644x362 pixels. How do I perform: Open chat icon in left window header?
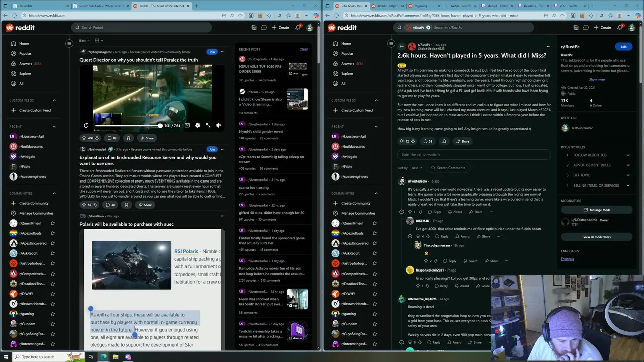pyautogui.click(x=264, y=28)
